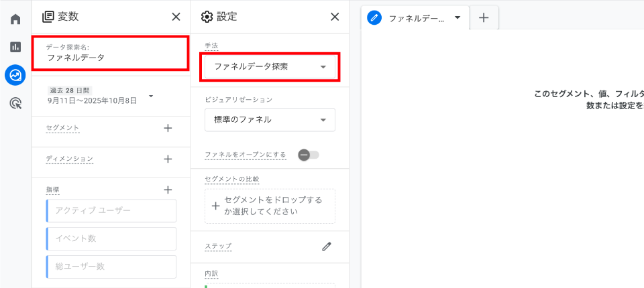Image resolution: width=644 pixels, height=288 pixels.
Task: Close the 変数 panel
Action: tap(176, 17)
